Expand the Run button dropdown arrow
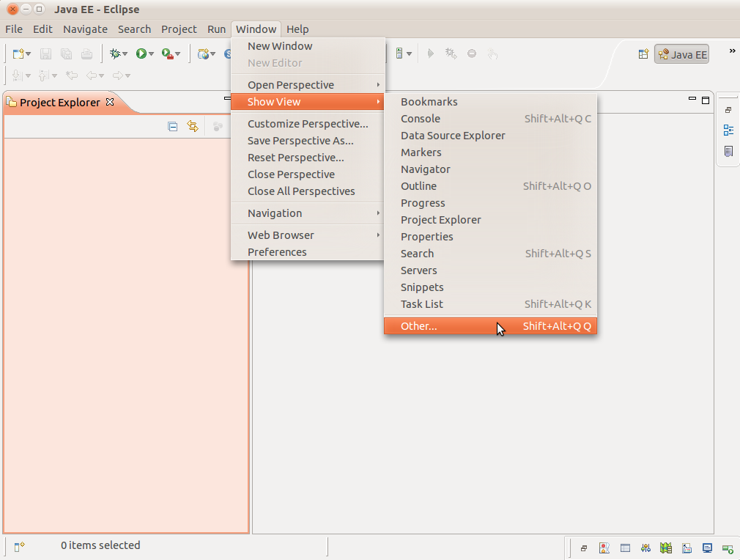Screen dimensions: 740x560 click(x=151, y=54)
